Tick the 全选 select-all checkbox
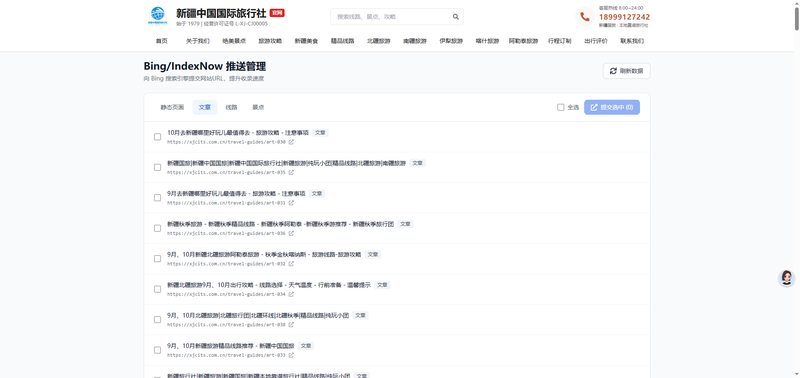800x378 pixels. point(561,107)
